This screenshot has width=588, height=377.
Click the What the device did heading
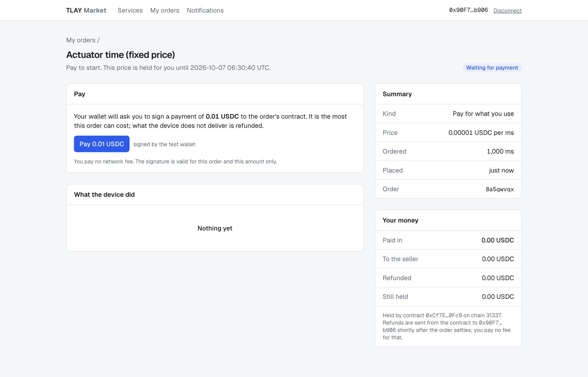click(104, 195)
